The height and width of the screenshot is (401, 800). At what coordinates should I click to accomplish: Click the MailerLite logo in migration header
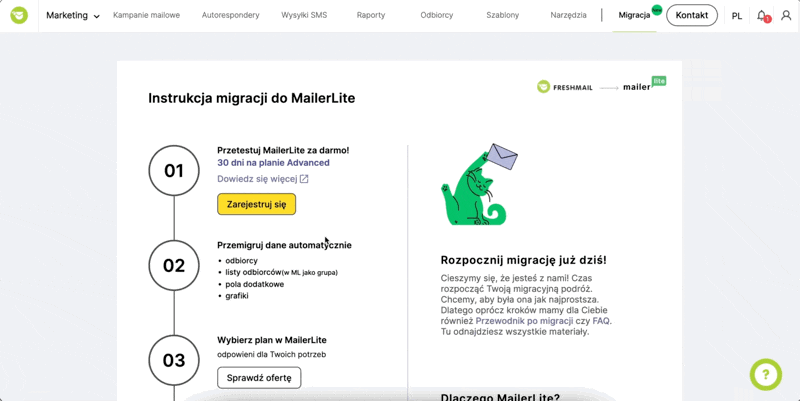[644, 85]
